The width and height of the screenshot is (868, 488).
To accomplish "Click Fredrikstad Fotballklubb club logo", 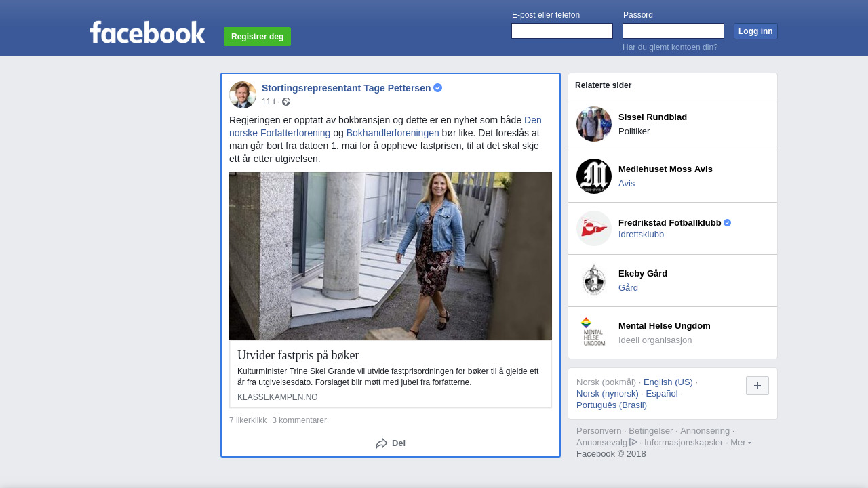I will [x=594, y=228].
